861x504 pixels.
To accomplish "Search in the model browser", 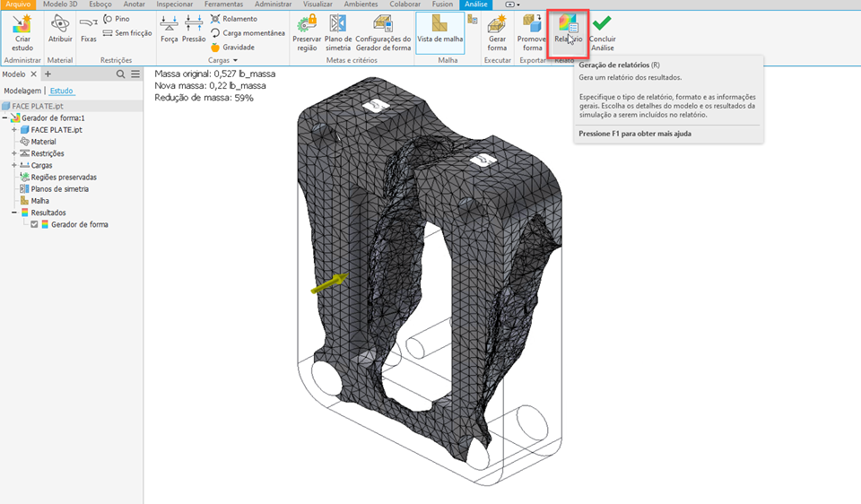I will click(x=120, y=74).
